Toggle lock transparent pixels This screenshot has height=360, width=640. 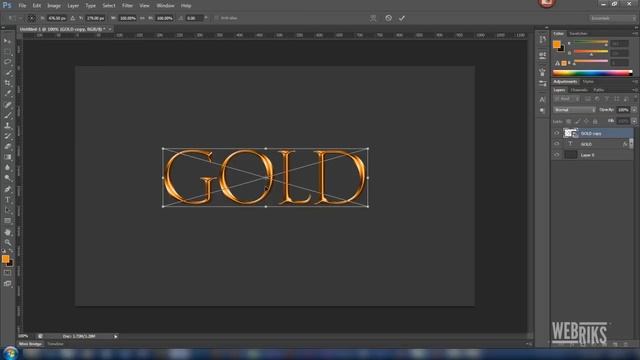(x=569, y=121)
